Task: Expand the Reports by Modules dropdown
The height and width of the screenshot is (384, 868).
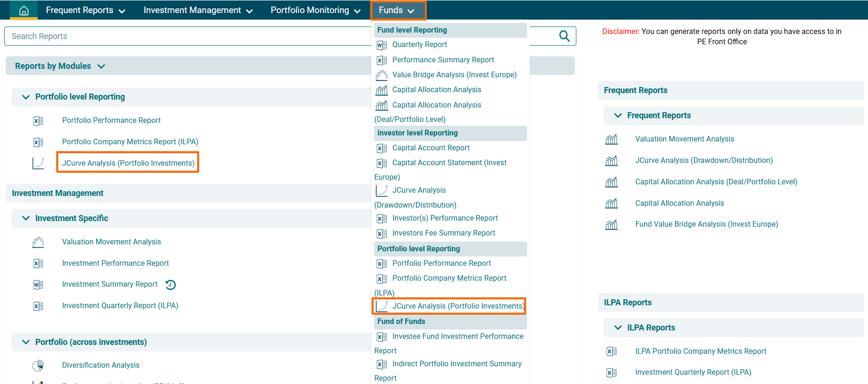Action: pos(101,66)
